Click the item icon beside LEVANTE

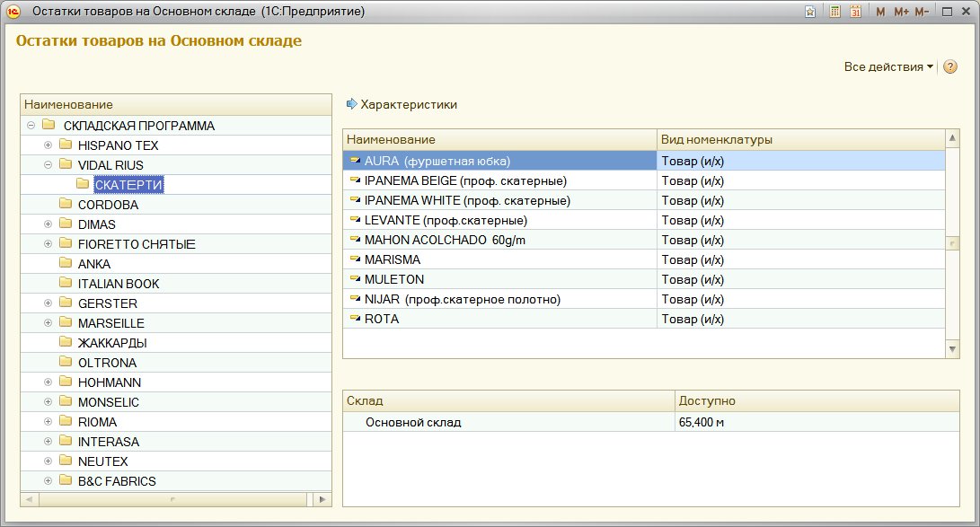[355, 220]
